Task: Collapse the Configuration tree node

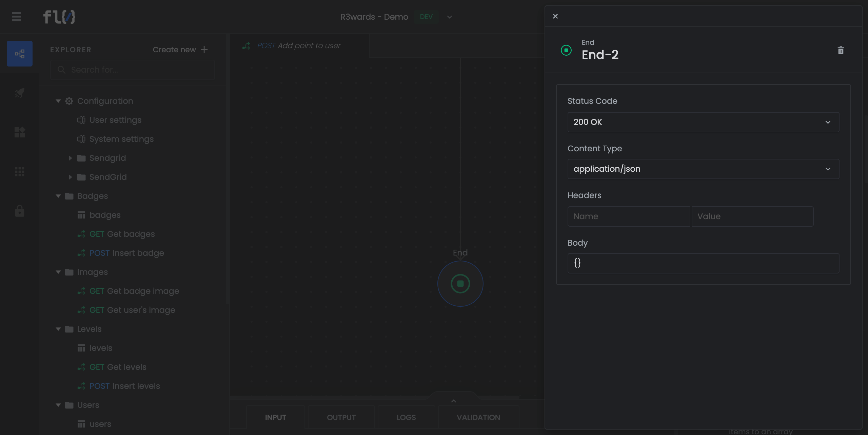Action: coord(58,101)
